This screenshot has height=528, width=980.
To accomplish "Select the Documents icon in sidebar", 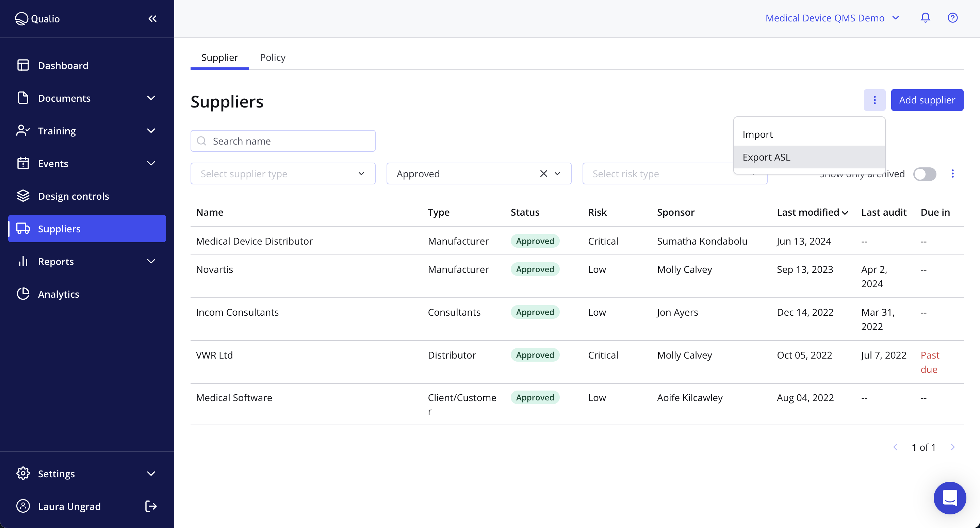I will tap(23, 98).
